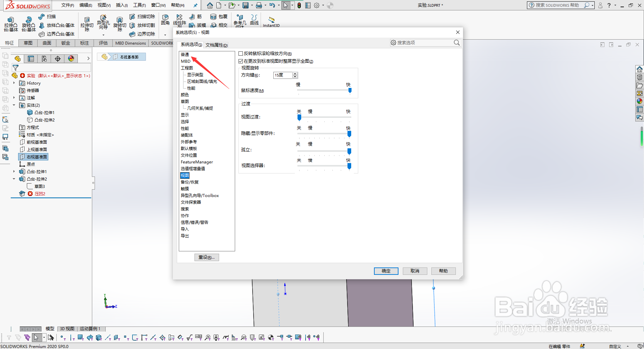This screenshot has height=349, width=644.
Task: Click the 确定 button
Action: 386,271
